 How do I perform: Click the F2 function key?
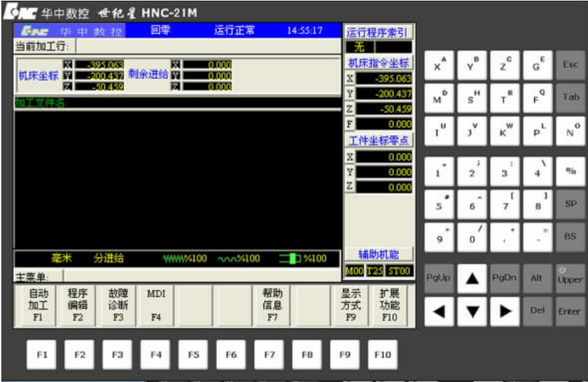(80, 355)
